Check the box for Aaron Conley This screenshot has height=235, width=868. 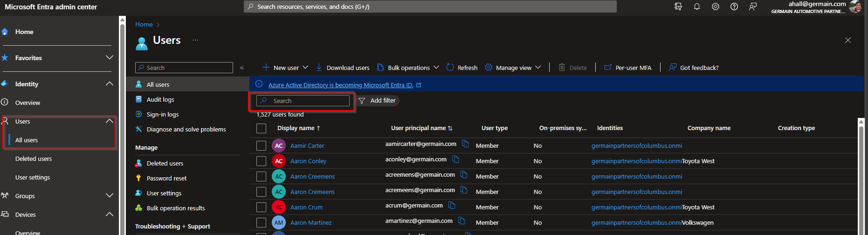(262, 161)
